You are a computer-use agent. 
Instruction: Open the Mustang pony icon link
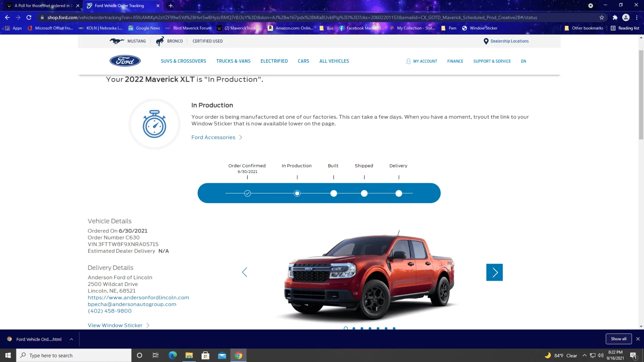click(117, 41)
